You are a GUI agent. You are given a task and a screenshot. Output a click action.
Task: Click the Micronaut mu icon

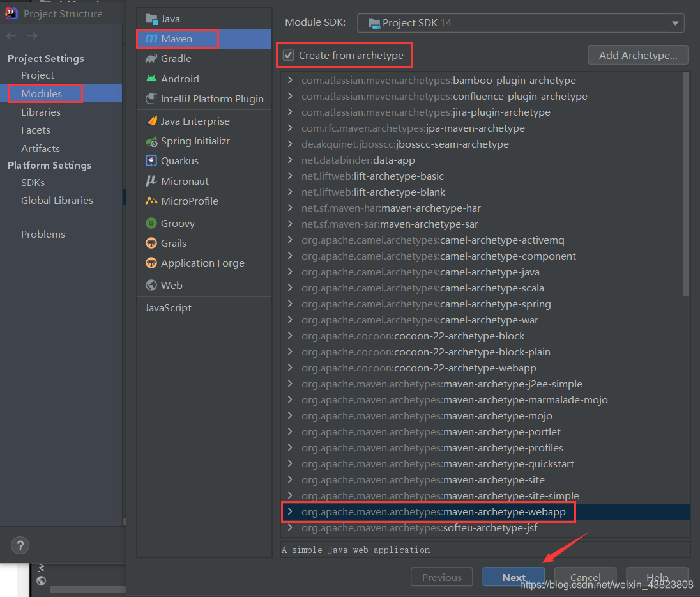pyautogui.click(x=151, y=180)
